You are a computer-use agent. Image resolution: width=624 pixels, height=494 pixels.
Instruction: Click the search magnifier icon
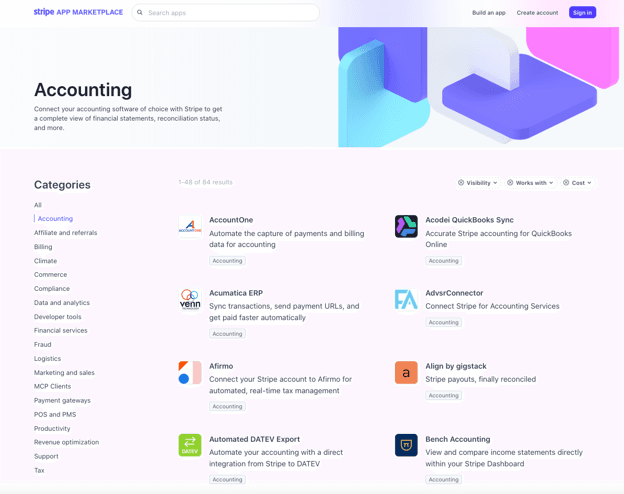coord(140,13)
